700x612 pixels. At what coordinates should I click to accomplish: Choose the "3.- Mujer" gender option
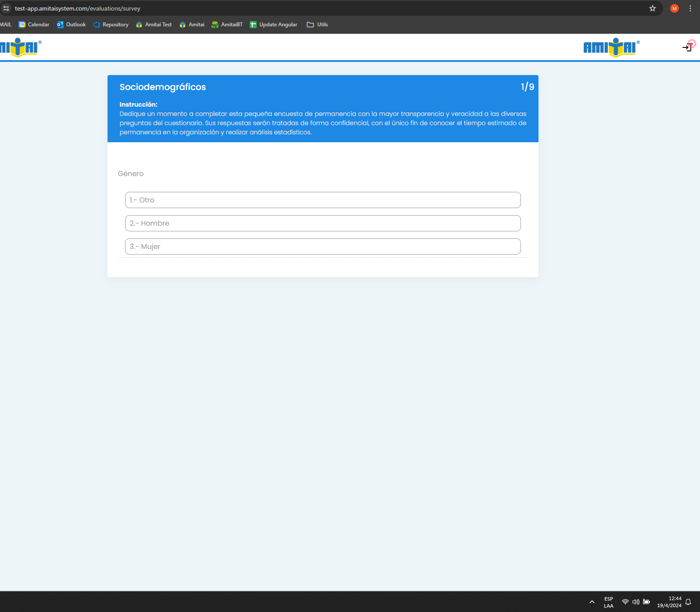point(323,247)
